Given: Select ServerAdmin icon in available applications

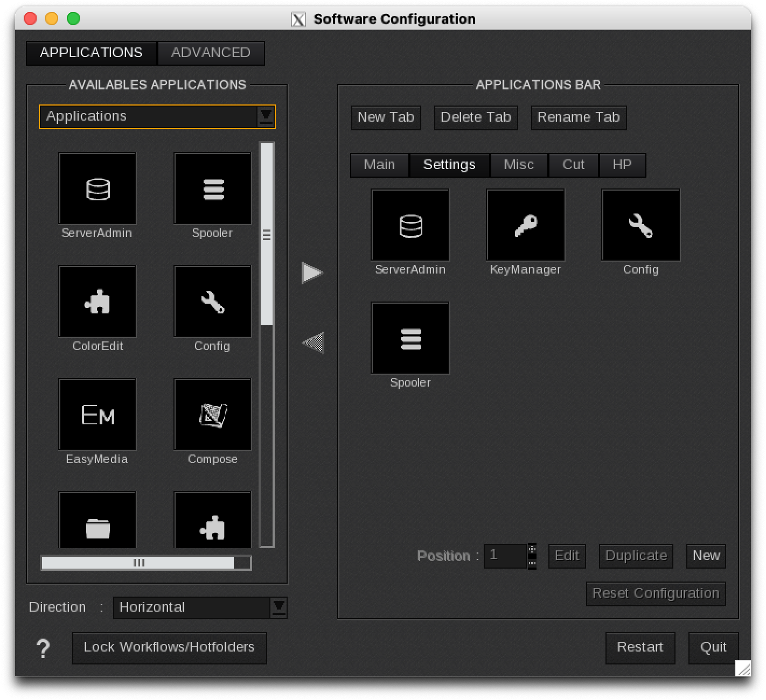Looking at the screenshot, I should pos(98,188).
